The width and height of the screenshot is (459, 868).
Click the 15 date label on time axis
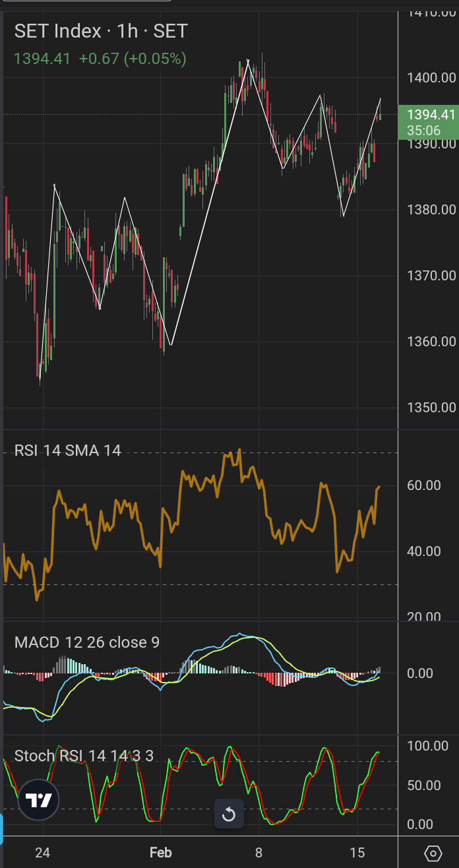click(x=357, y=853)
